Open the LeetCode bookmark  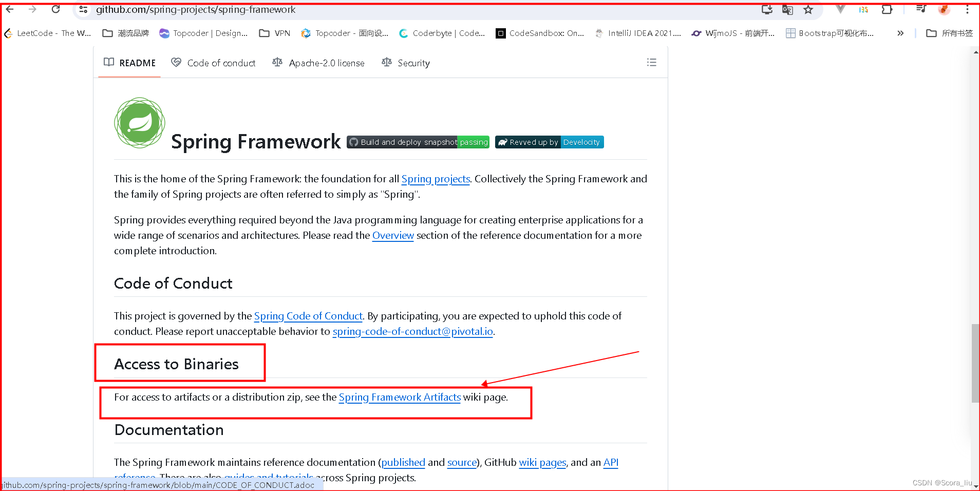47,33
